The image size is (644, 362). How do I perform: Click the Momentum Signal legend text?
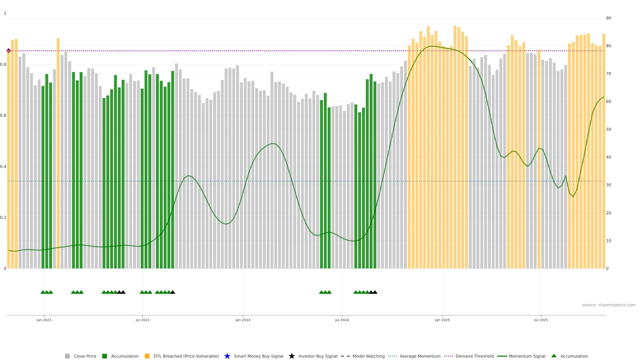[x=527, y=356]
